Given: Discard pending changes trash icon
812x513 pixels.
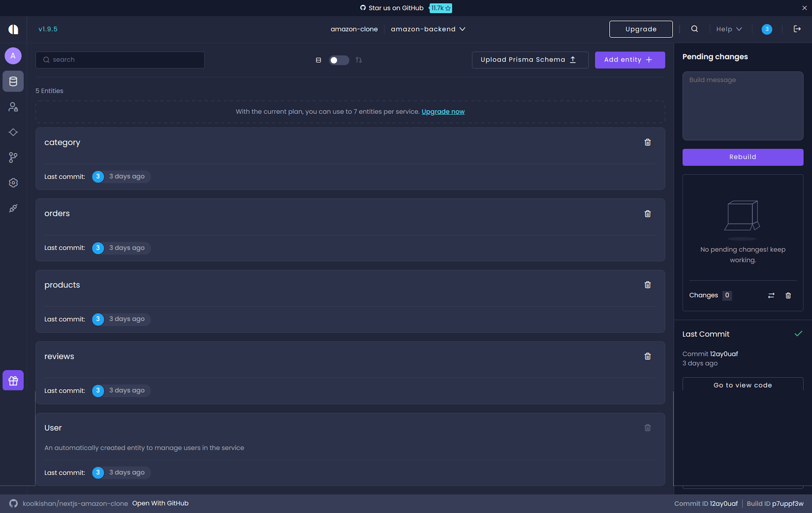Looking at the screenshot, I should tap(788, 295).
